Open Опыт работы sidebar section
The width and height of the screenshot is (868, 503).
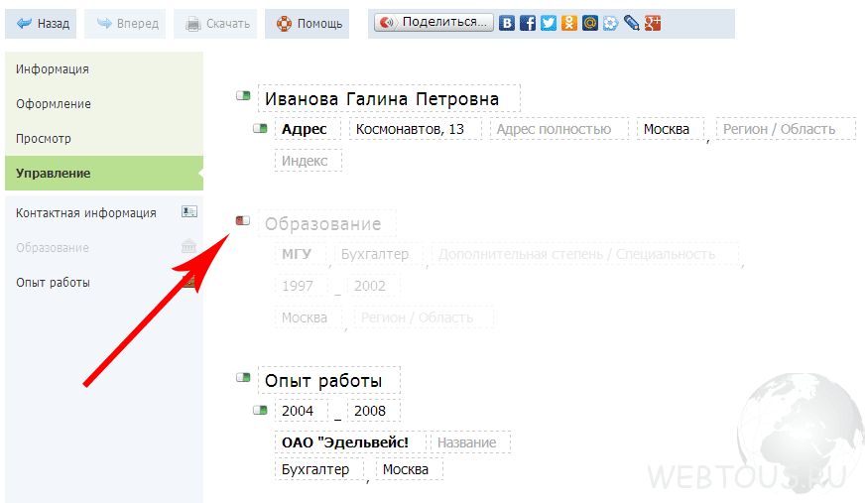coord(104,282)
